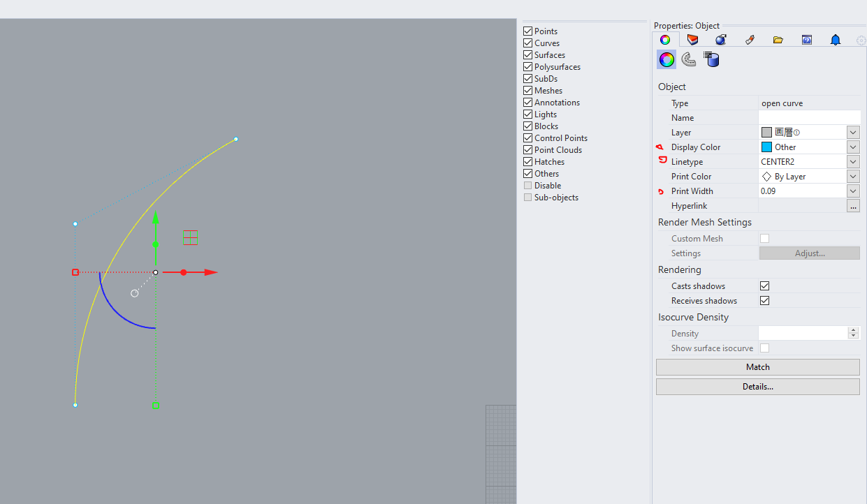Image resolution: width=867 pixels, height=504 pixels.
Task: Click the green Y-axis scale square handle
Action: tap(155, 405)
